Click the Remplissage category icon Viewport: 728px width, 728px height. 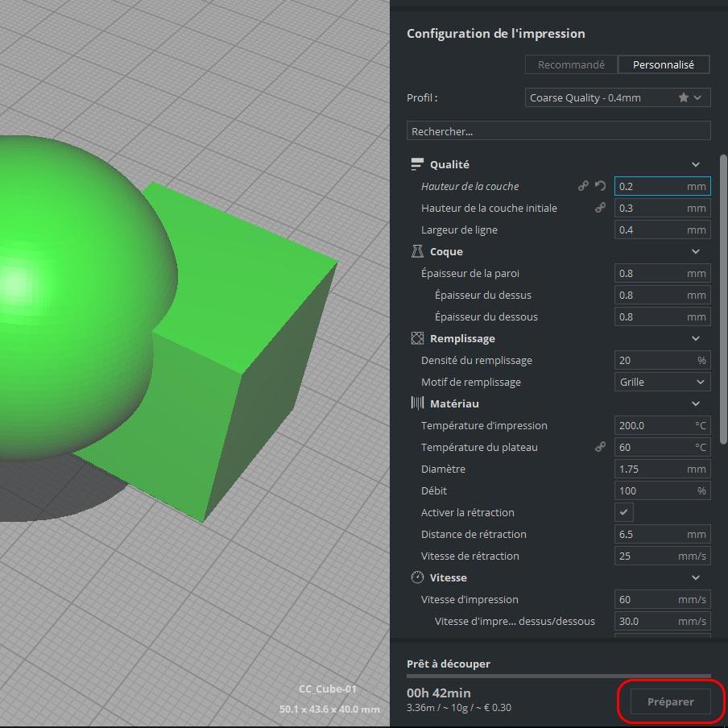click(x=417, y=338)
